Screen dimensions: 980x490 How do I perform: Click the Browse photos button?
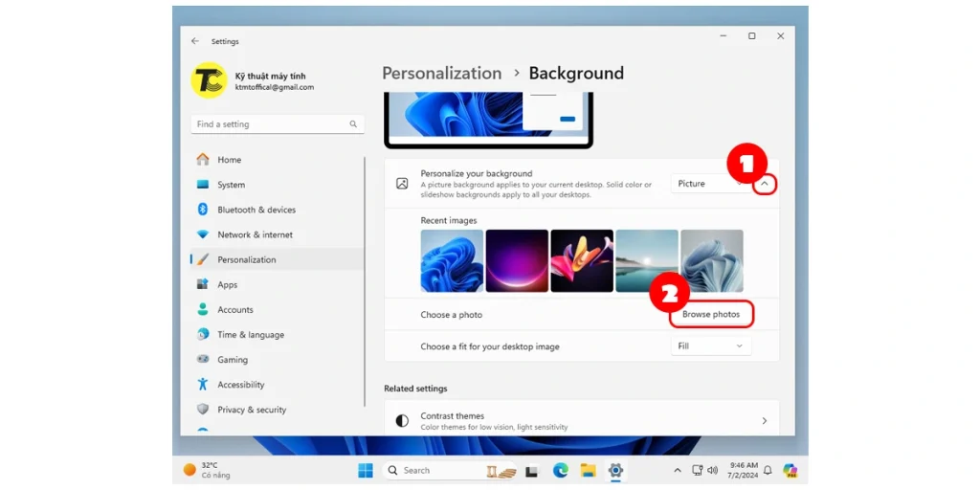click(711, 314)
